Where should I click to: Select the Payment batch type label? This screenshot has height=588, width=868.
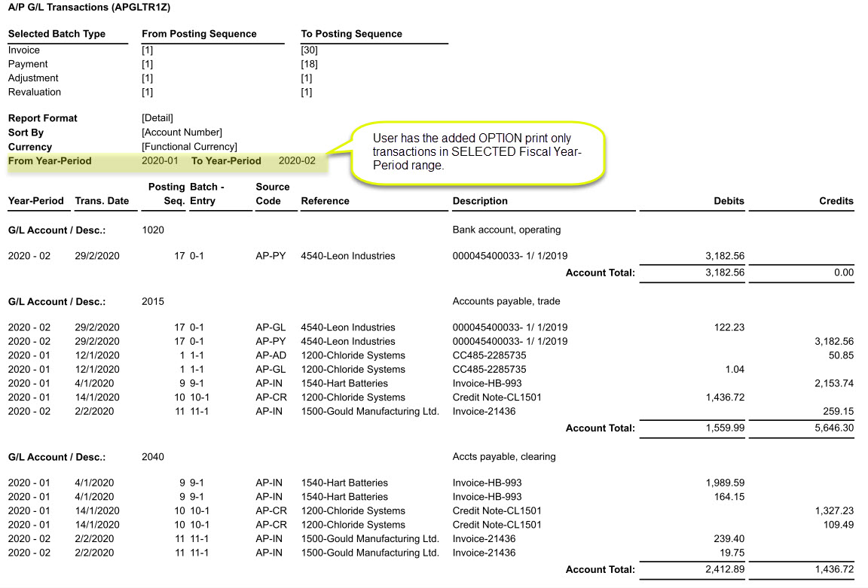[28, 64]
